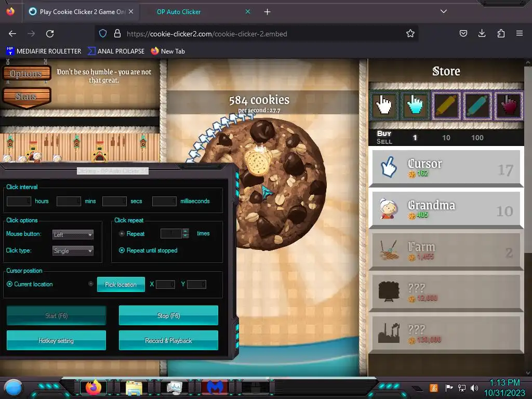Open the Firefox downloads panel
The height and width of the screenshot is (399, 532).
click(x=482, y=33)
